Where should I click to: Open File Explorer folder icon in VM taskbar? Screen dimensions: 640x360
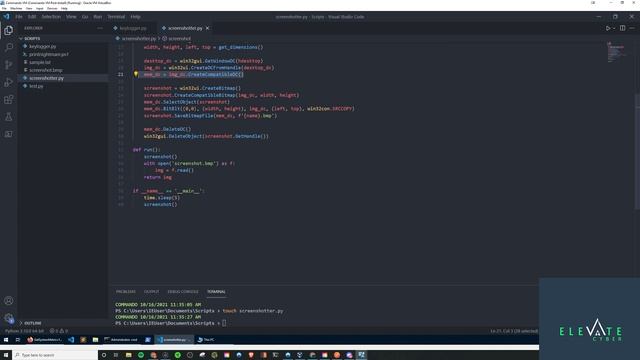tap(95, 340)
